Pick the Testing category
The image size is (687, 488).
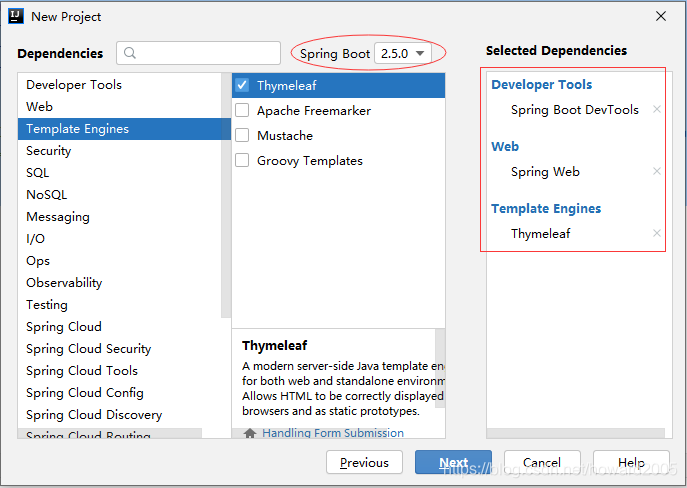120,304
